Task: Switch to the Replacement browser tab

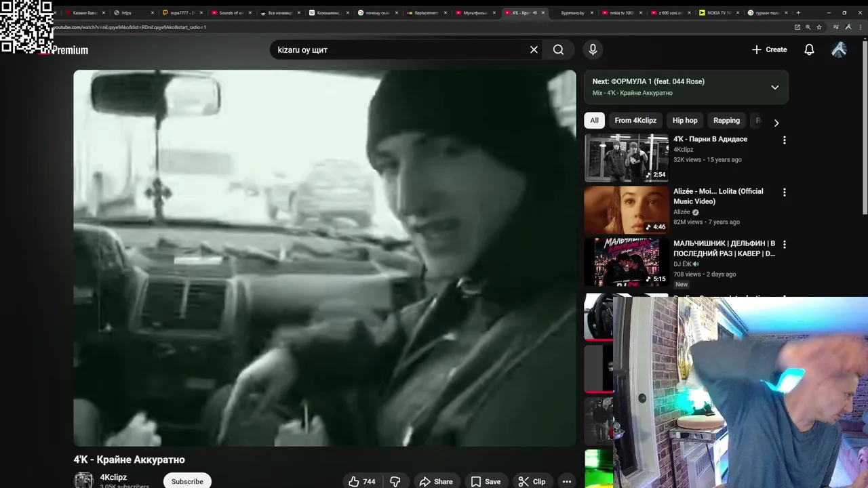Action: tap(427, 13)
